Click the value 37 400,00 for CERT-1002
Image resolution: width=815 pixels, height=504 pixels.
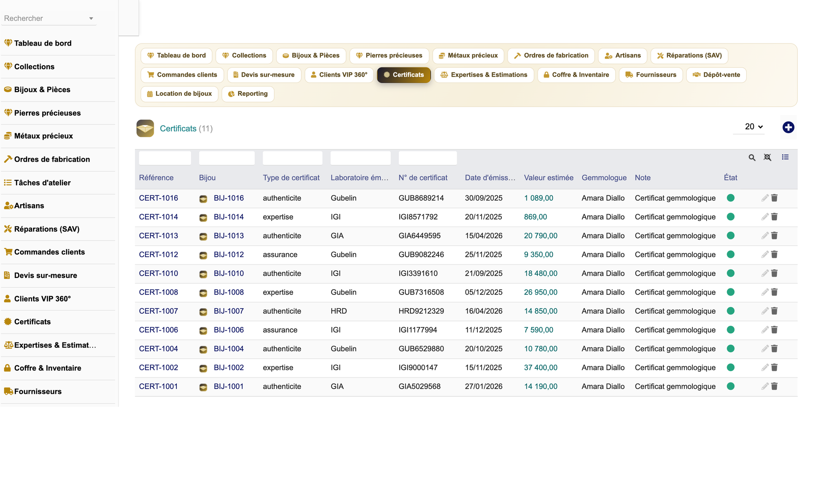pos(541,368)
